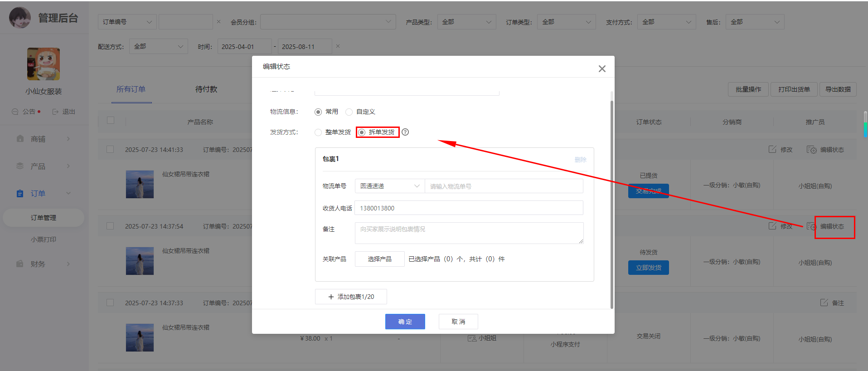Tick checkbox for order 2025-07-23 14:41:33
868x371 pixels.
(110, 149)
